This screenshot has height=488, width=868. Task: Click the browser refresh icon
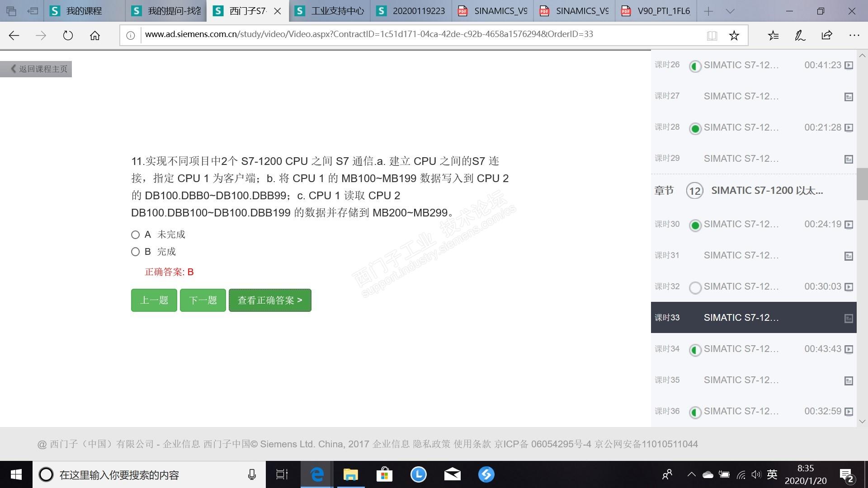[68, 35]
